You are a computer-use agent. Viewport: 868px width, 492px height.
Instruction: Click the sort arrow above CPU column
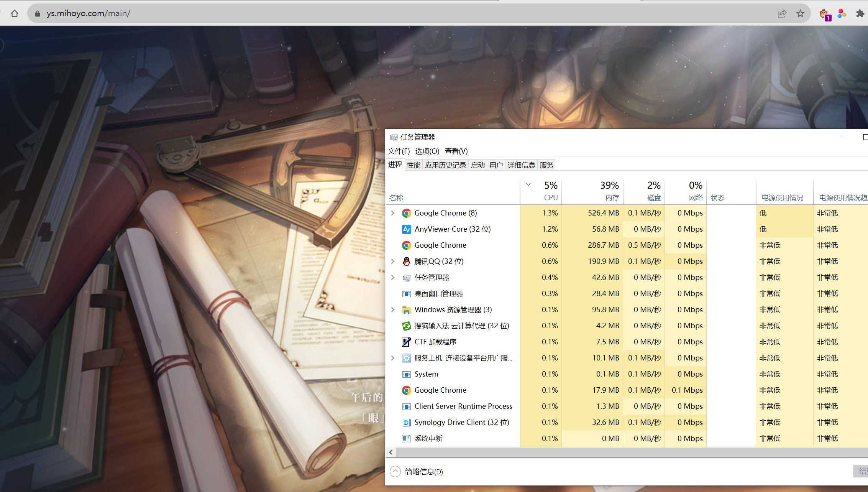tap(528, 185)
